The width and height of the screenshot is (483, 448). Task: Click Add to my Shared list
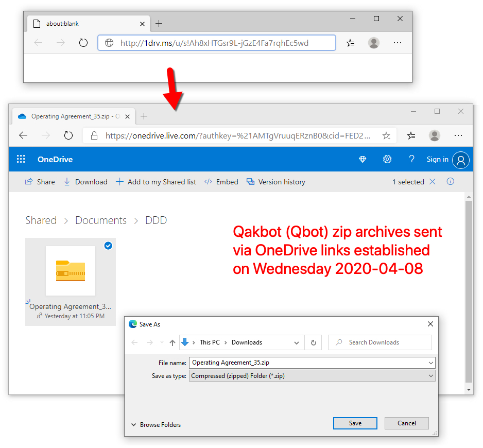[x=156, y=182]
